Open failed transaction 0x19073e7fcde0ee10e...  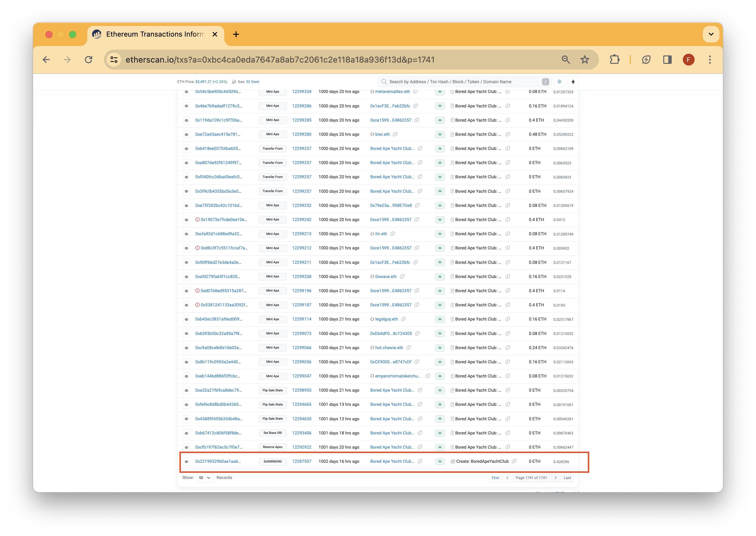224,220
